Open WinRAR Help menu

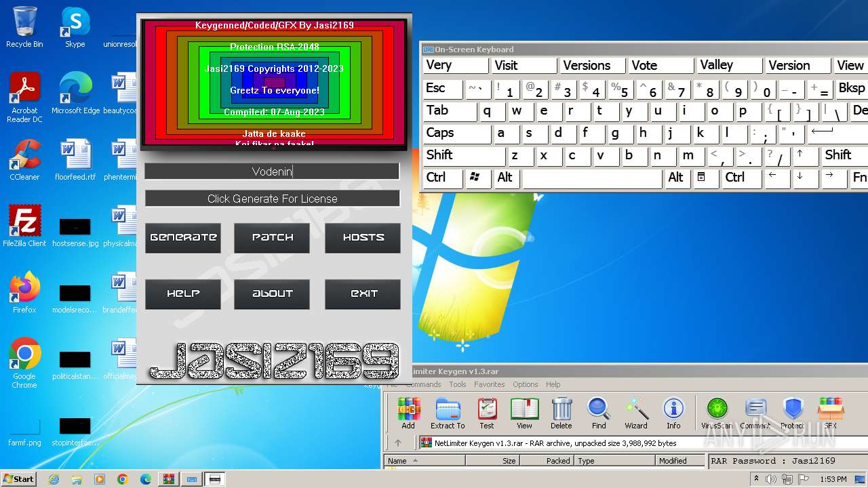pyautogui.click(x=553, y=384)
